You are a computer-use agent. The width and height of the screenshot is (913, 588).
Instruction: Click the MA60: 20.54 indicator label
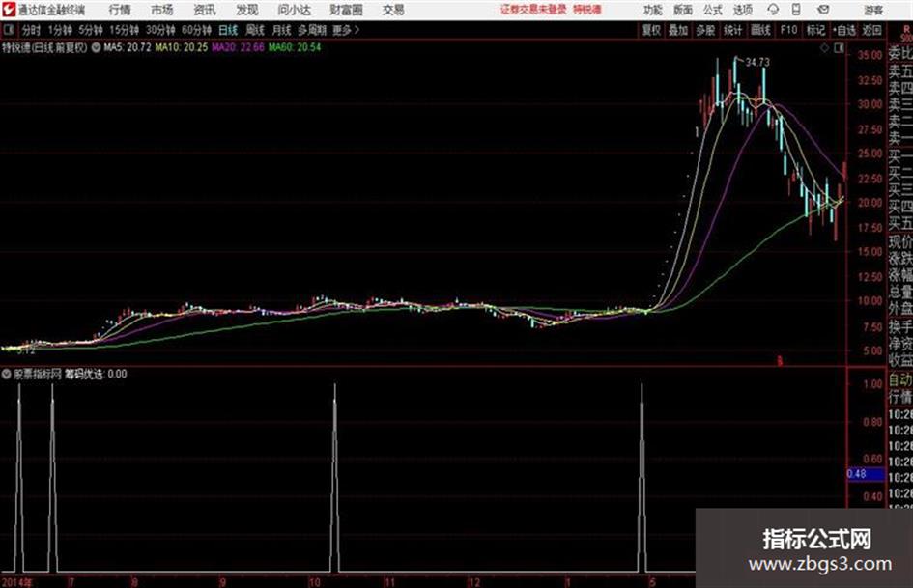pyautogui.click(x=294, y=47)
